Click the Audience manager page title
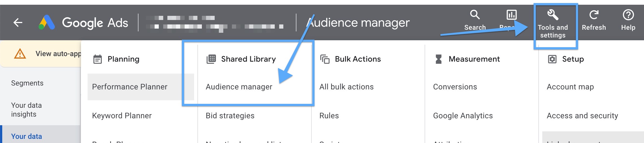This screenshot has height=143, width=644. 358,22
